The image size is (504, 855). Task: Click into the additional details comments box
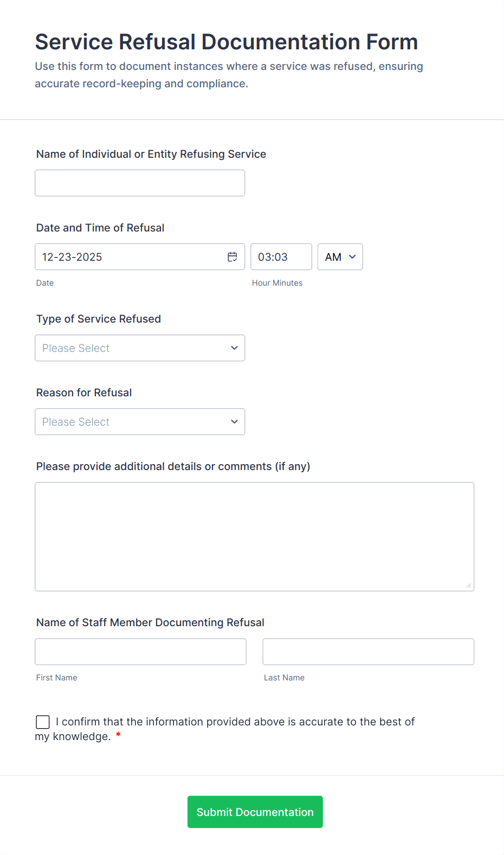(x=254, y=536)
